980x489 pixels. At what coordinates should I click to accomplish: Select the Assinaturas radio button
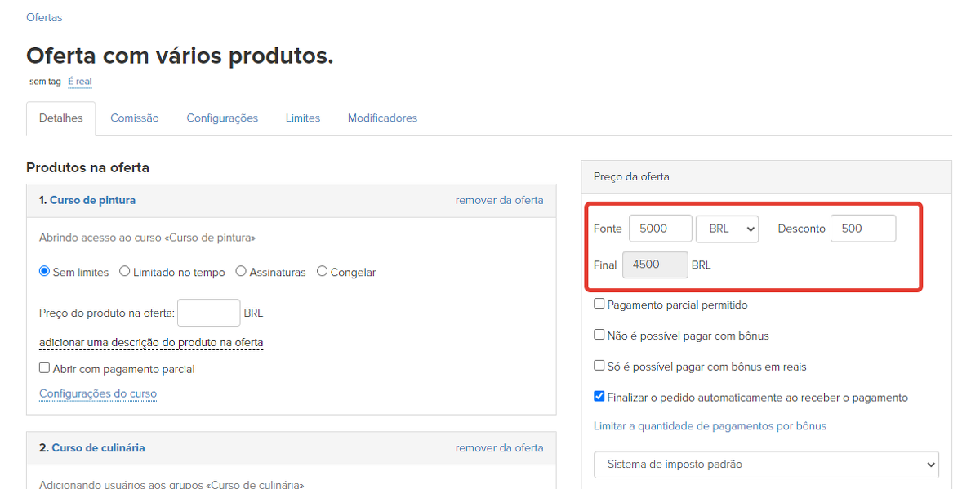pos(241,272)
